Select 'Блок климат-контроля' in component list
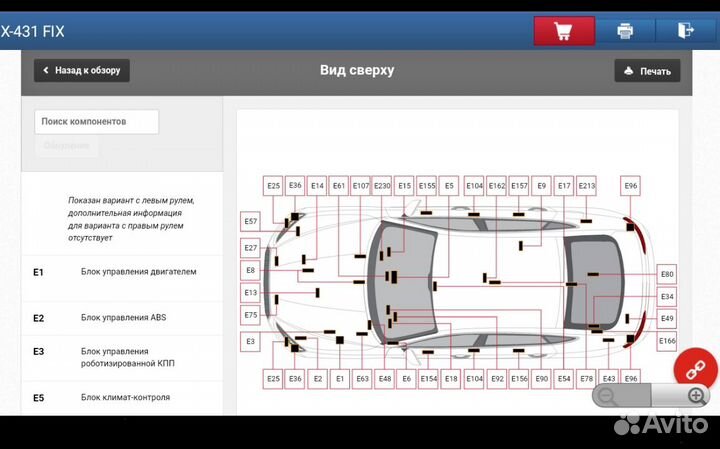 [x=125, y=397]
